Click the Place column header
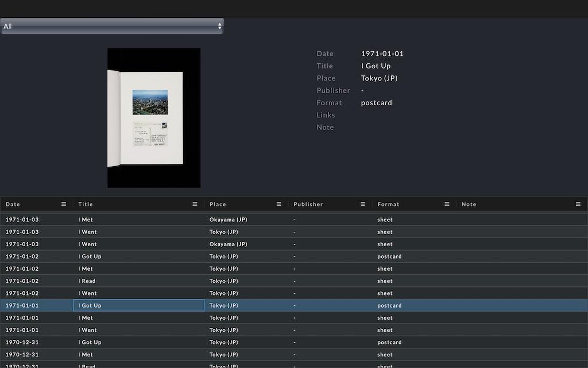The width and height of the screenshot is (588, 368). pos(218,204)
